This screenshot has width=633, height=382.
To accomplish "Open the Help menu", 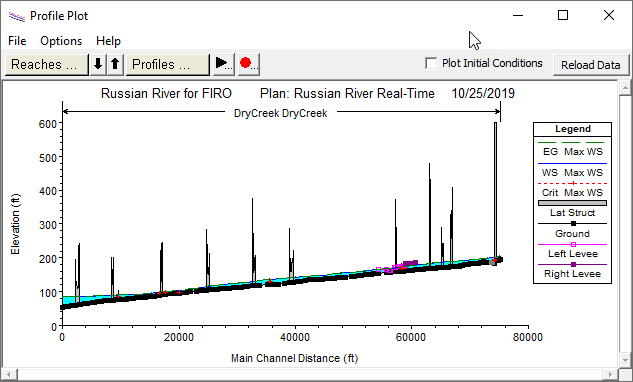I will pyautogui.click(x=108, y=41).
